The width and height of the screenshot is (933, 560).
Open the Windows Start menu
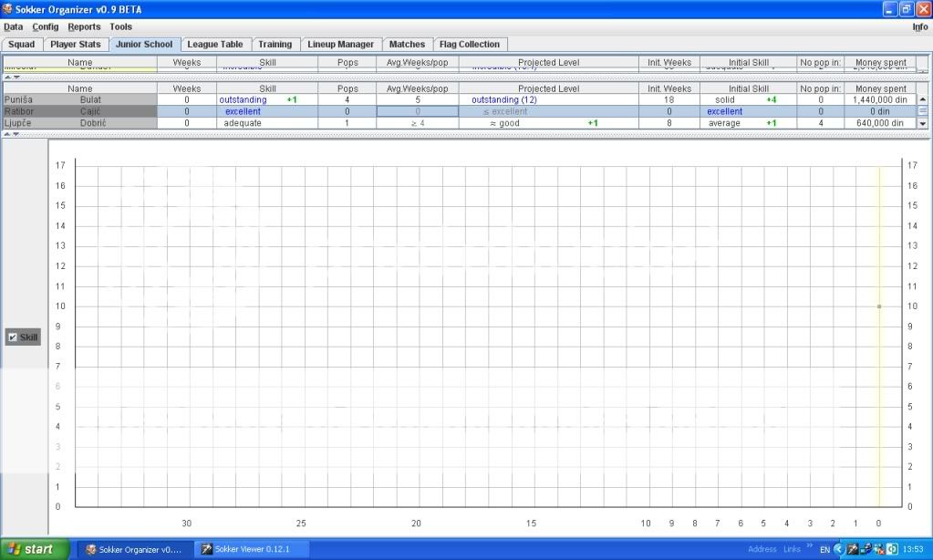click(34, 550)
